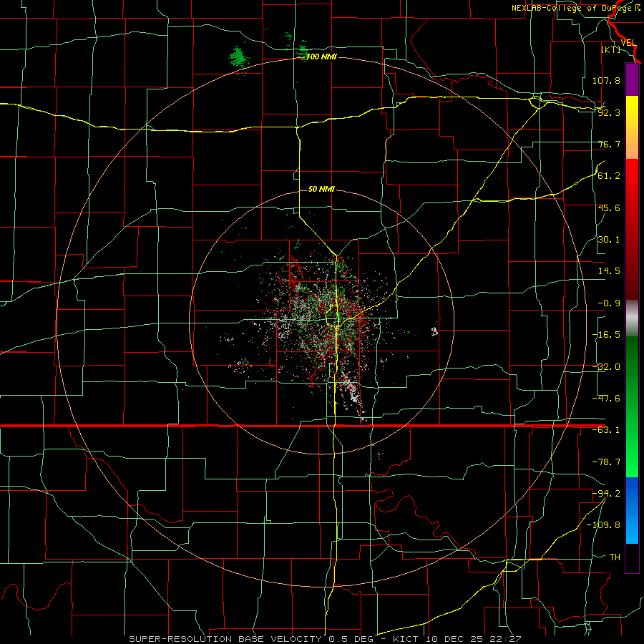Click the isolated white echo east of radar
Image resolution: width=644 pixels, height=644 pixels.
point(434,331)
